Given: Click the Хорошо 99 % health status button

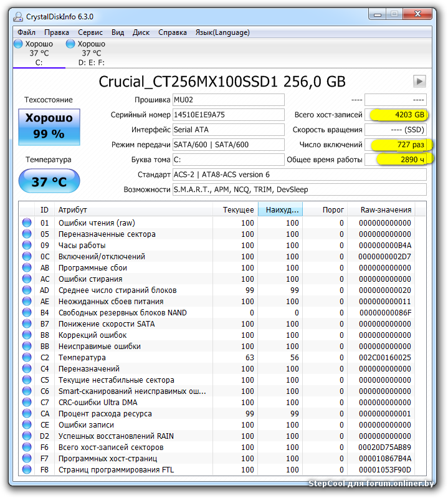Looking at the screenshot, I should coord(49,125).
